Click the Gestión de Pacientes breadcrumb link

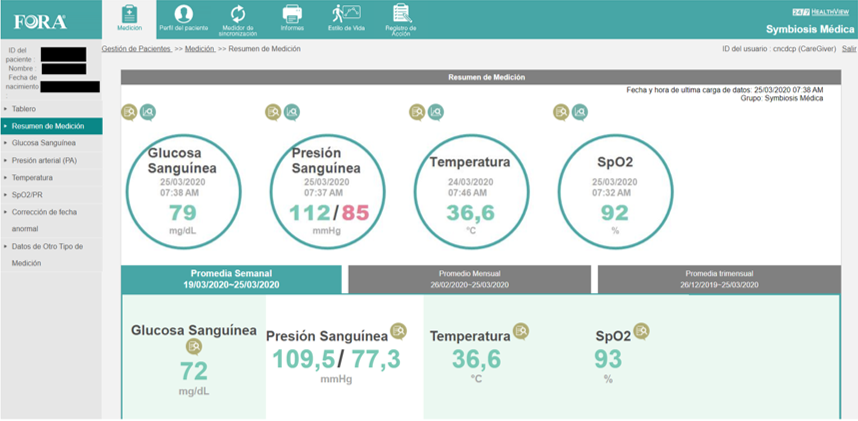pos(136,49)
